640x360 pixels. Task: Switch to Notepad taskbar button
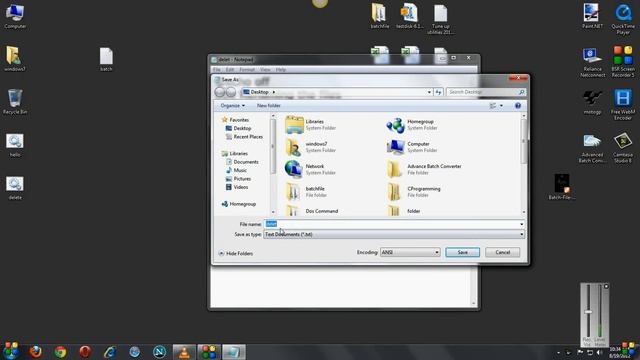point(233,352)
